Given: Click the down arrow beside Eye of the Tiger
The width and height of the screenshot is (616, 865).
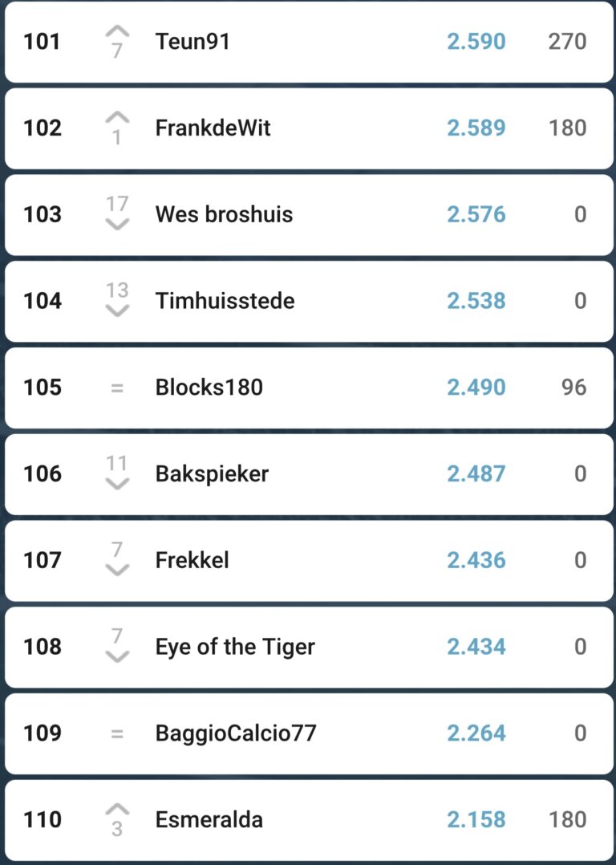Looking at the screenshot, I should tap(117, 657).
